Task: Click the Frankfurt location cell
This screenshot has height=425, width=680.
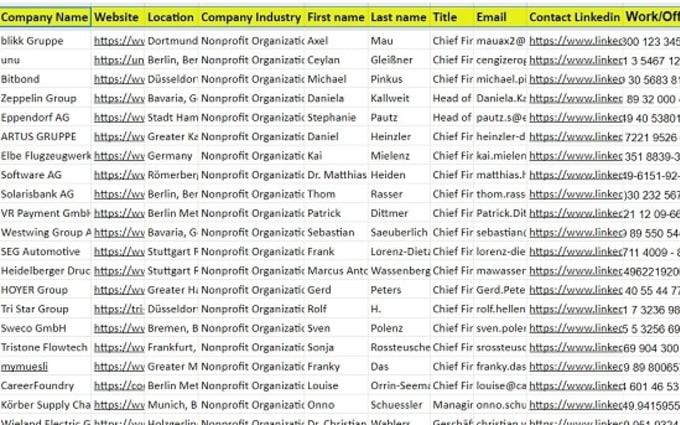Action: 172,347
